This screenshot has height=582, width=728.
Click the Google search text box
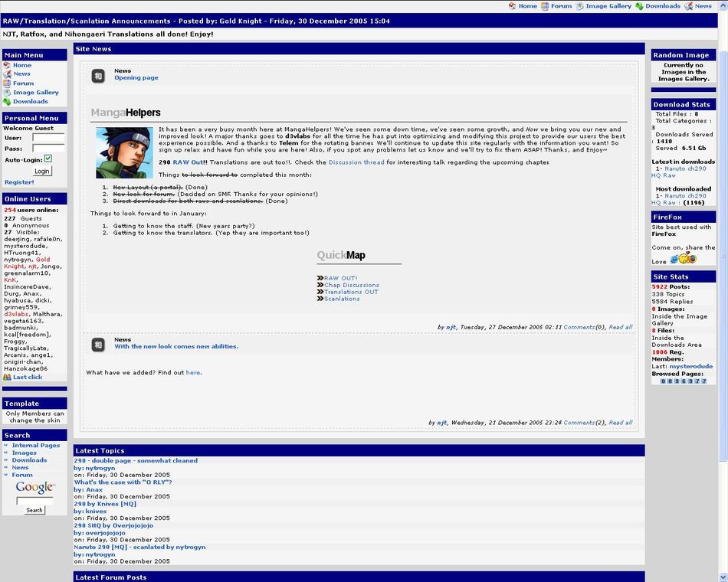[x=34, y=501]
